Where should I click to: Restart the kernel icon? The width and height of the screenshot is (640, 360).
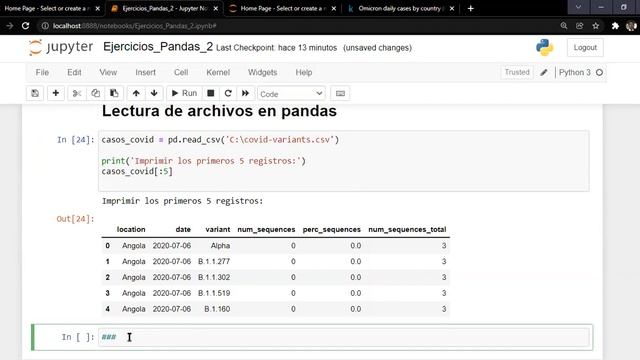pyautogui.click(x=228, y=93)
